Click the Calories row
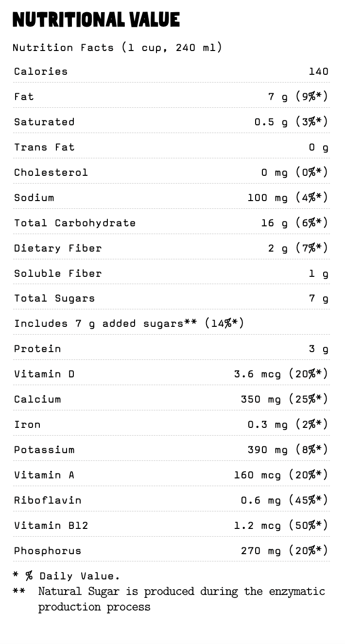Viewport: 345px width, 644px height. point(172,71)
